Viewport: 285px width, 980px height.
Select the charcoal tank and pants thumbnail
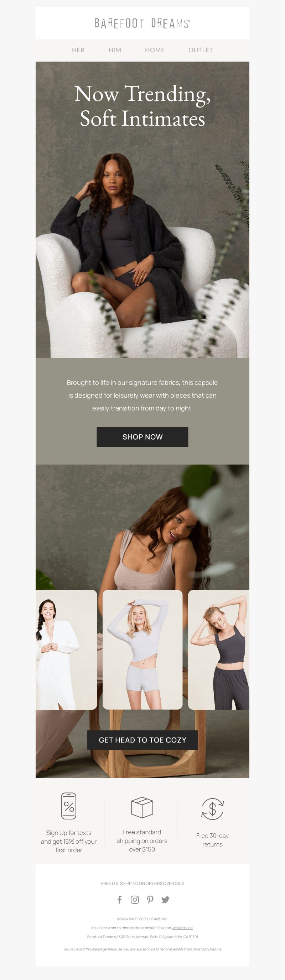(219, 649)
